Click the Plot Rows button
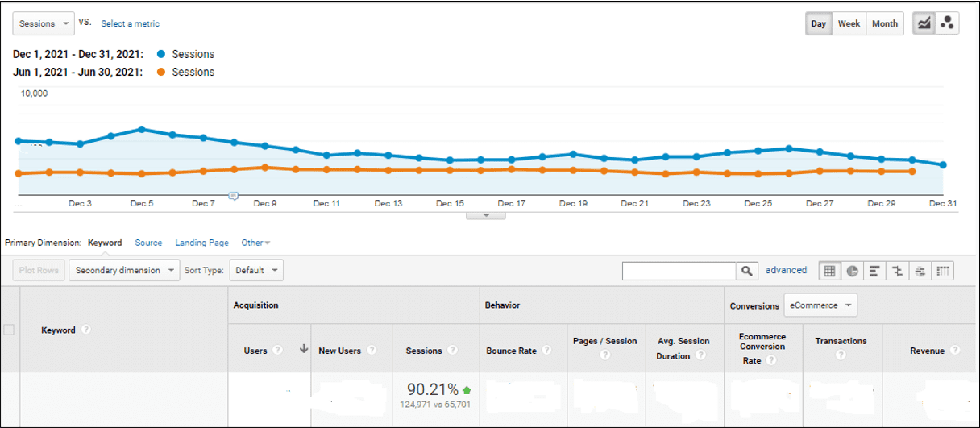The width and height of the screenshot is (980, 428). (x=39, y=271)
